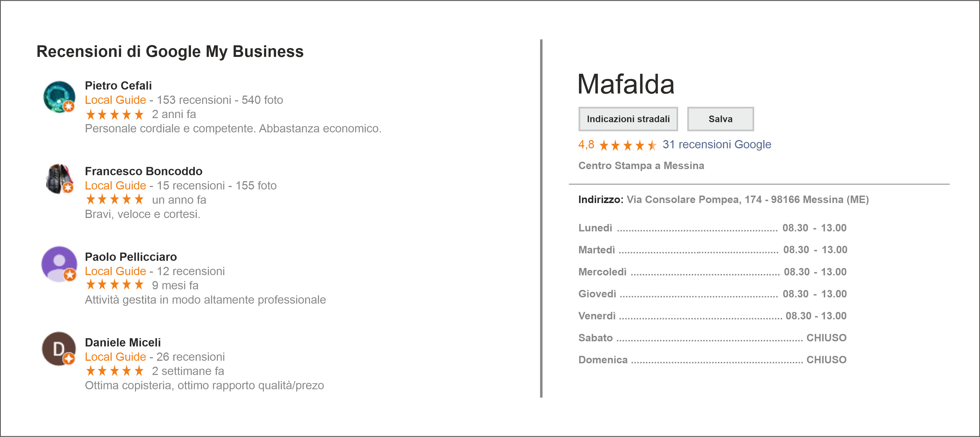Image resolution: width=980 pixels, height=437 pixels.
Task: Click the Indicazioni stradali button
Action: coord(628,119)
